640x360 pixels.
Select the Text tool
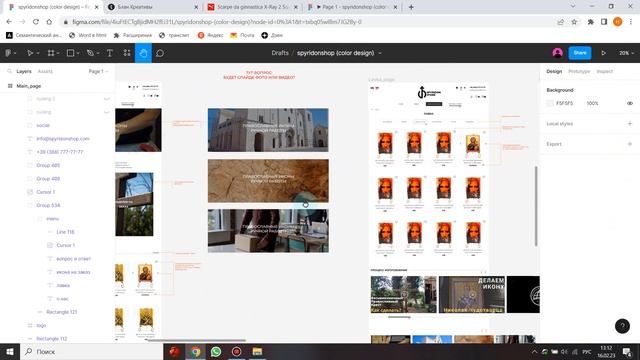coord(110,53)
